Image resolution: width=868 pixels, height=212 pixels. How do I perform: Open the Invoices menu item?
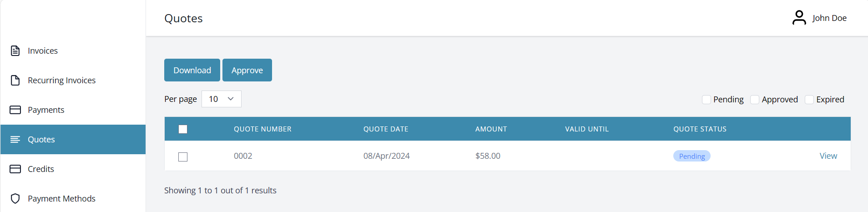(x=43, y=50)
